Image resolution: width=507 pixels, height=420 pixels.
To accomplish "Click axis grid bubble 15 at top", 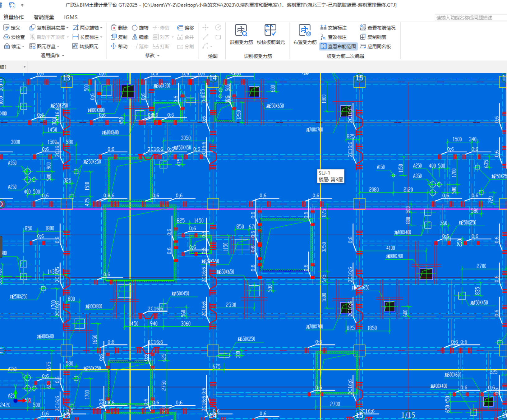I will (x=359, y=78).
